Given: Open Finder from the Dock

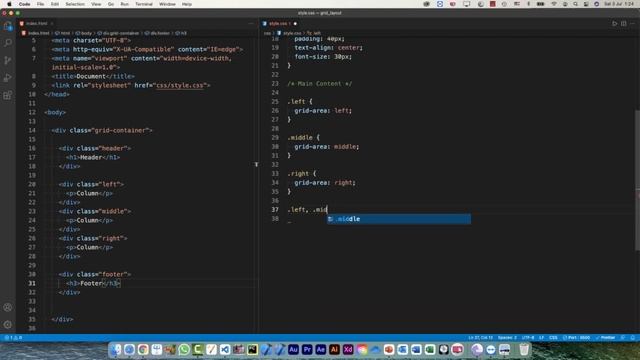Looking at the screenshot, I should [116, 349].
